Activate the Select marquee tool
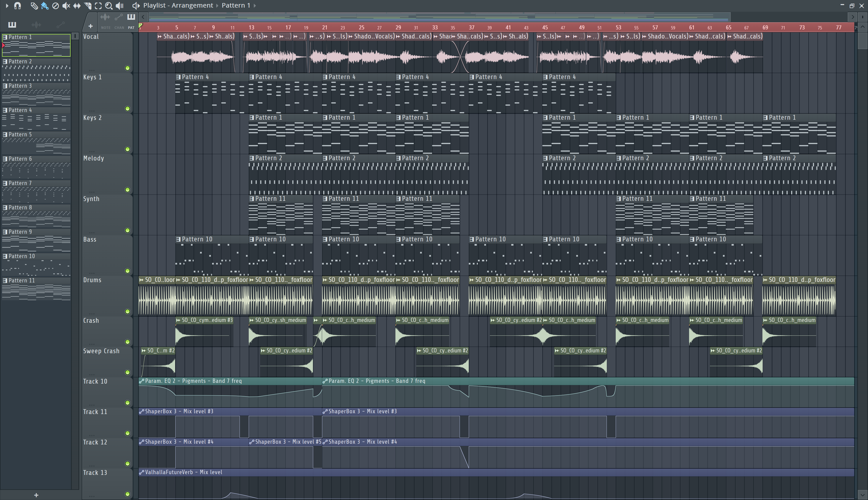The image size is (868, 500). 98,6
